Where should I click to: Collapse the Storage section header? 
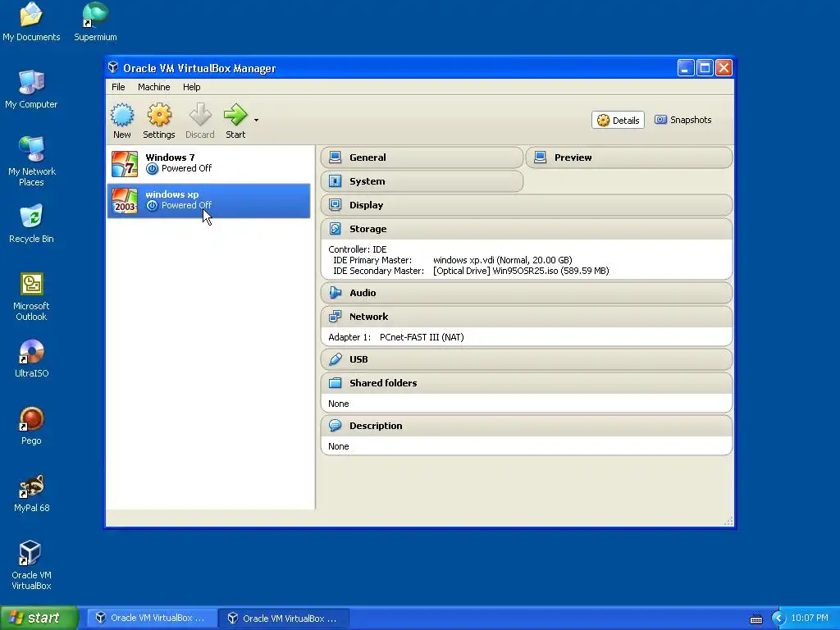click(527, 229)
